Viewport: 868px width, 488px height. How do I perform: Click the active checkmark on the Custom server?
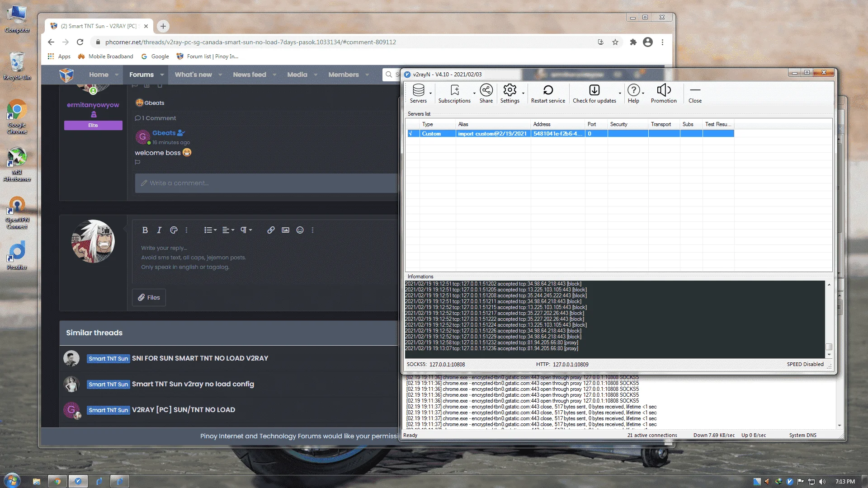(411, 134)
